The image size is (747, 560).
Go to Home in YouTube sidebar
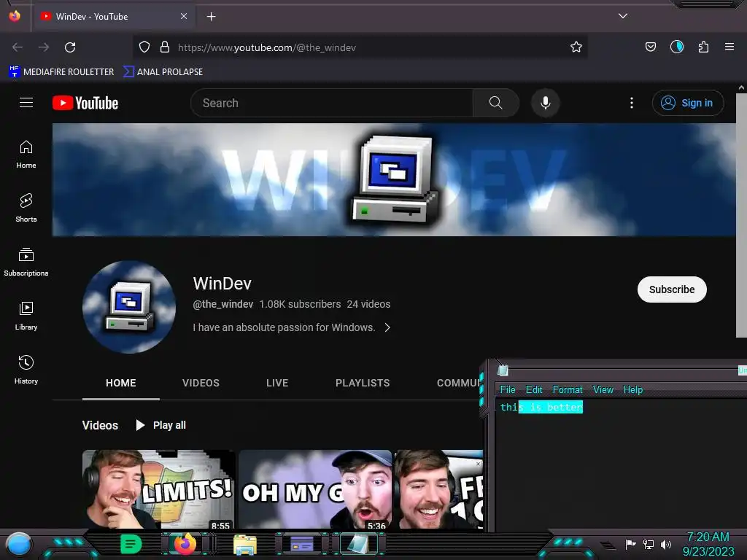pos(26,155)
